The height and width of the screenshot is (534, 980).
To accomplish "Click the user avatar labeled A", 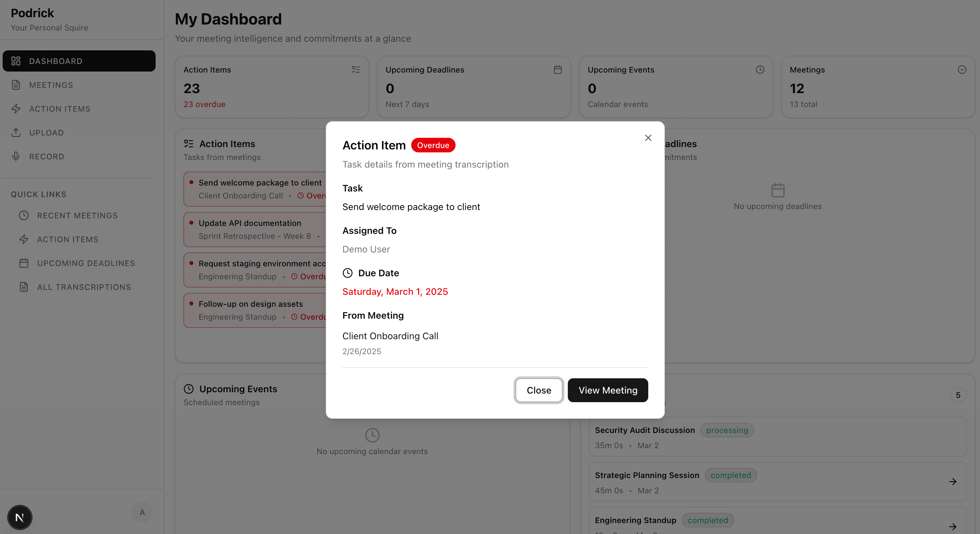I will click(x=142, y=512).
